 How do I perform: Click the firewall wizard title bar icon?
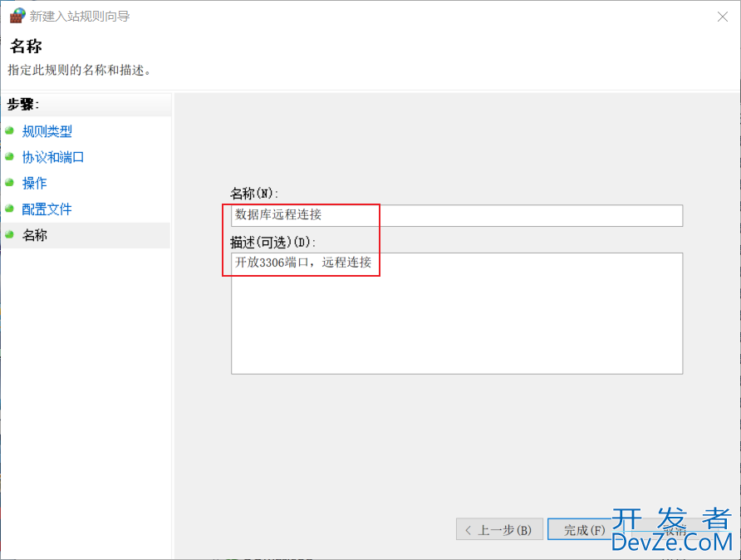[17, 16]
